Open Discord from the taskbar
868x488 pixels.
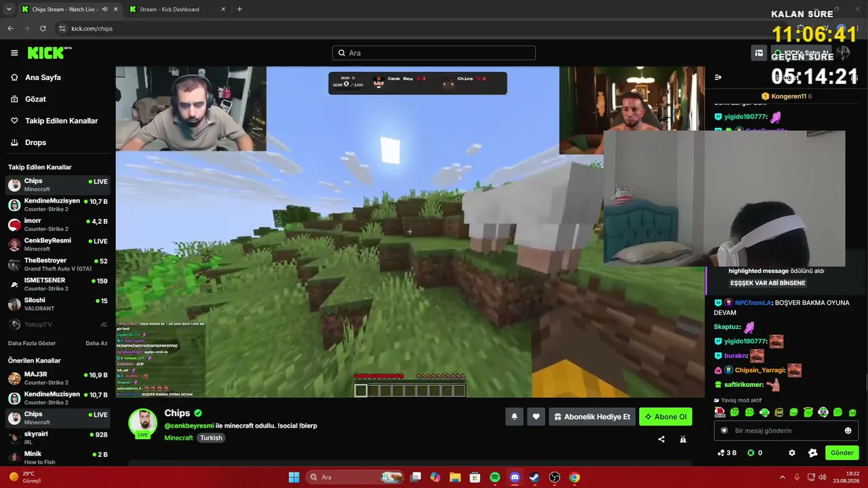[x=515, y=477]
